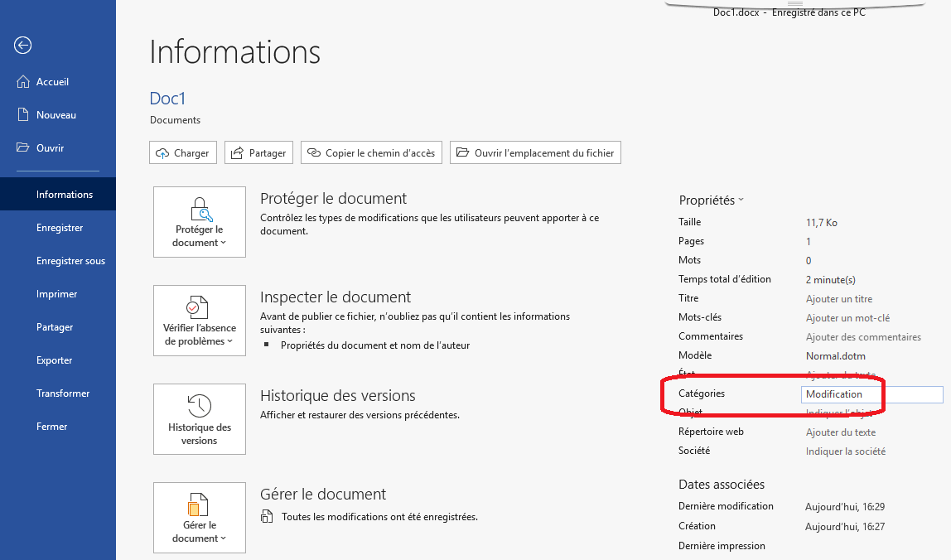Expand the Propriétés dropdown header
This screenshot has width=951, height=560.
pyautogui.click(x=711, y=200)
